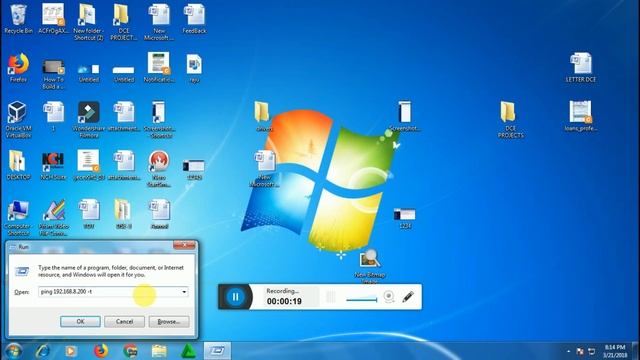Viewport: 640px width, 360px height.
Task: Open File Explorer from the taskbar
Action: pos(159,351)
